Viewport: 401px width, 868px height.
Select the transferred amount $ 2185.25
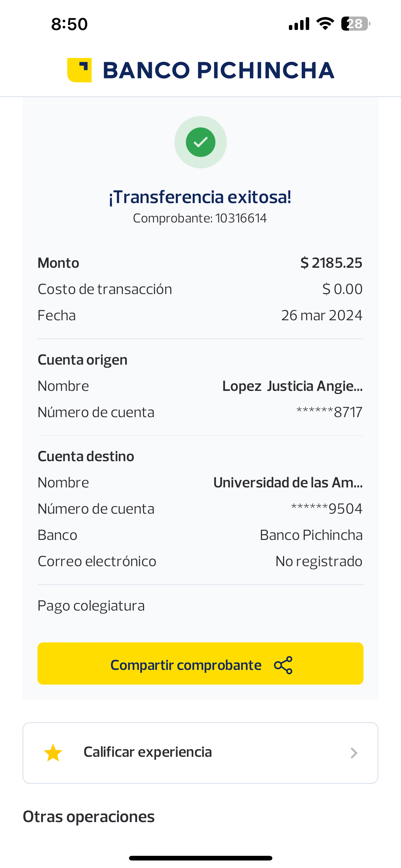click(x=331, y=263)
